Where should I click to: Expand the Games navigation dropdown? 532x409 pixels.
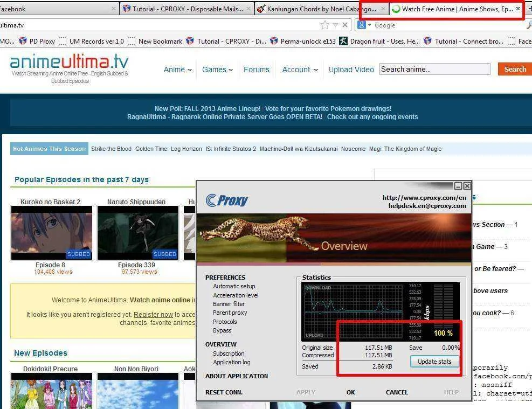[217, 70]
